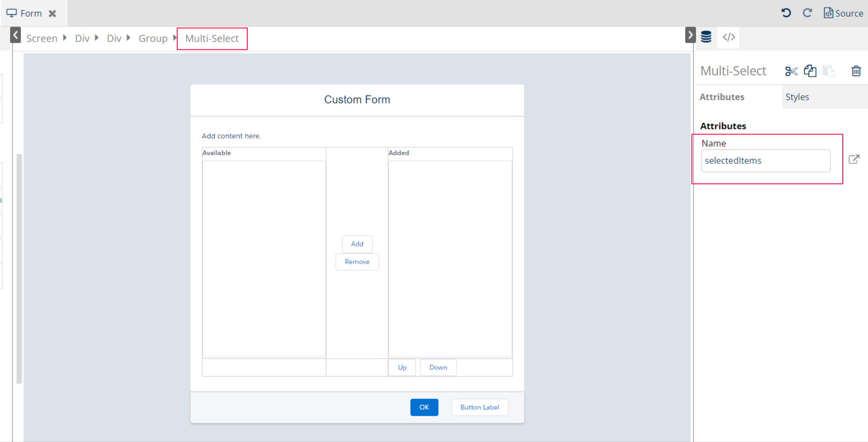Open the data panel database icon
The image size is (868, 442).
click(x=706, y=37)
